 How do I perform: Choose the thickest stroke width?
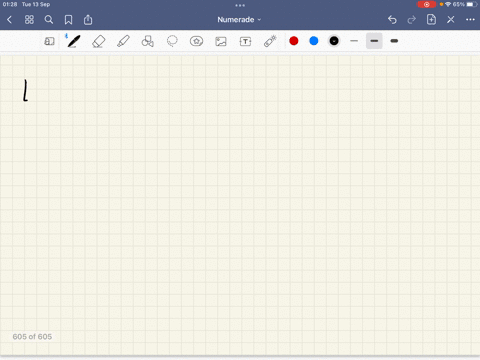[x=394, y=41]
